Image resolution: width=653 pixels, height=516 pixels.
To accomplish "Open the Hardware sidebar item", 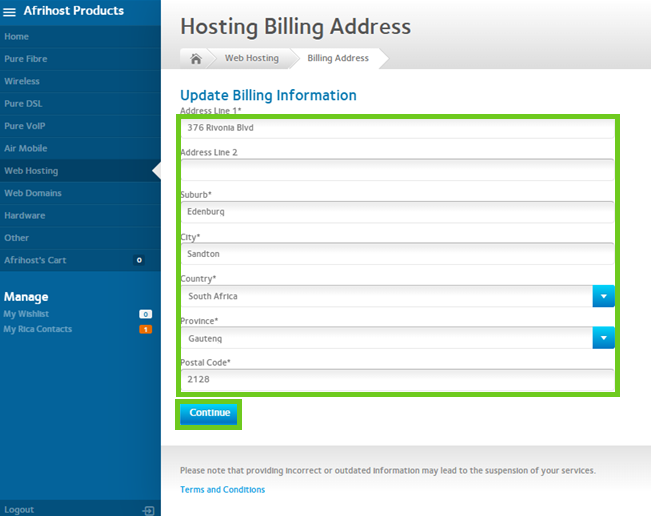I will click(25, 215).
